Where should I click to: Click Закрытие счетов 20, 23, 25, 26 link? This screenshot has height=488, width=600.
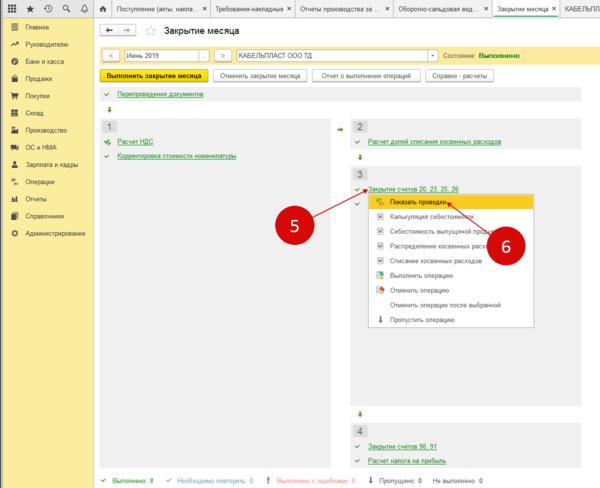413,189
